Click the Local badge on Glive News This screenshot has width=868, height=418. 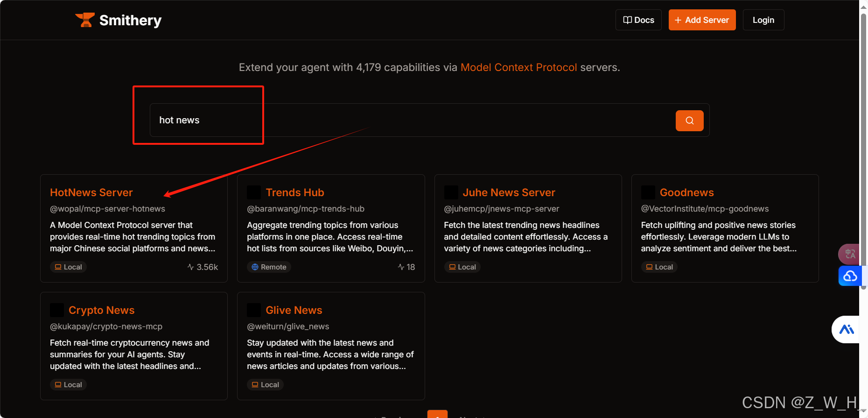(266, 385)
